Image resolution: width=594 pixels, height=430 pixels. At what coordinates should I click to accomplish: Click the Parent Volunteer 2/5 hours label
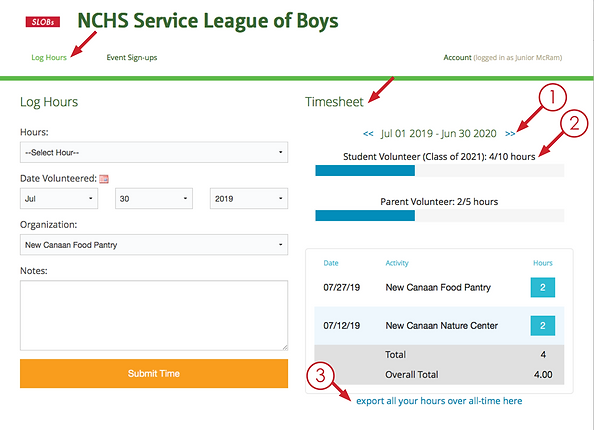click(439, 202)
